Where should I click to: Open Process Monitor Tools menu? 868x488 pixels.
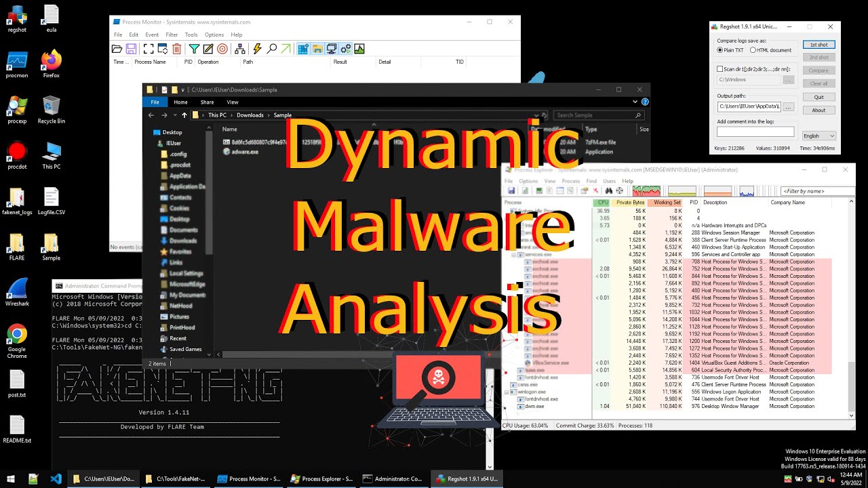(191, 35)
